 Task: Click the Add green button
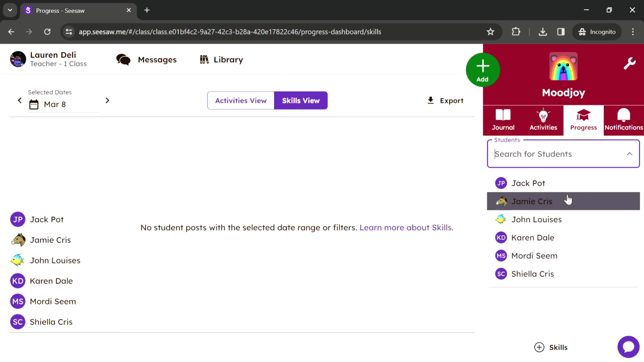pos(482,70)
